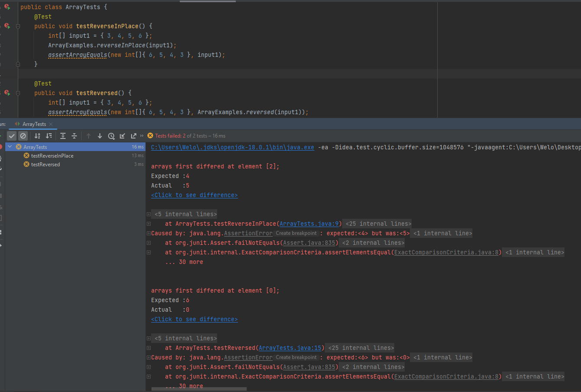Image resolution: width=581 pixels, height=392 pixels.
Task: Fold testReversed method in editor gutter
Action: [x=18, y=93]
